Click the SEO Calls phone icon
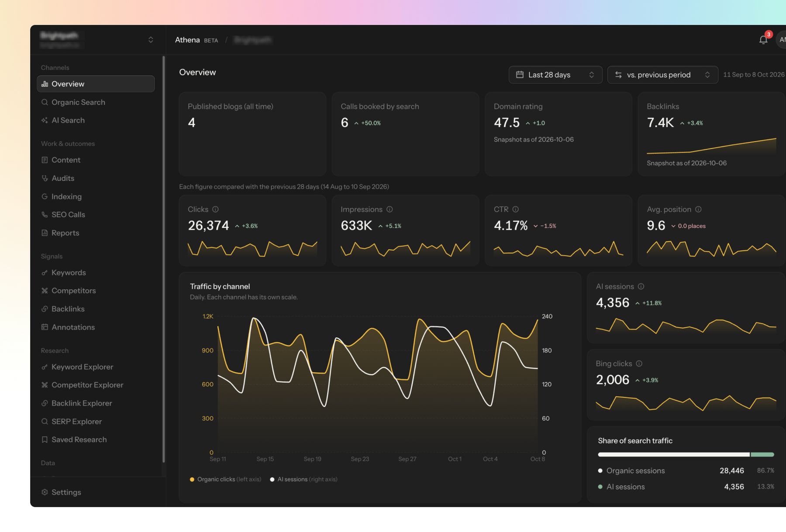Viewport: 786px width, 532px height. (45, 214)
